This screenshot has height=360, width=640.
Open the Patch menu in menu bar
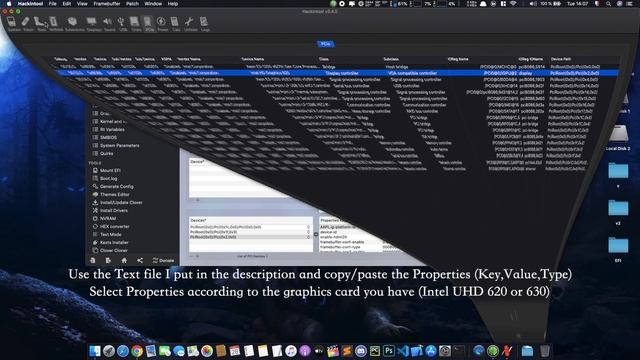(132, 4)
